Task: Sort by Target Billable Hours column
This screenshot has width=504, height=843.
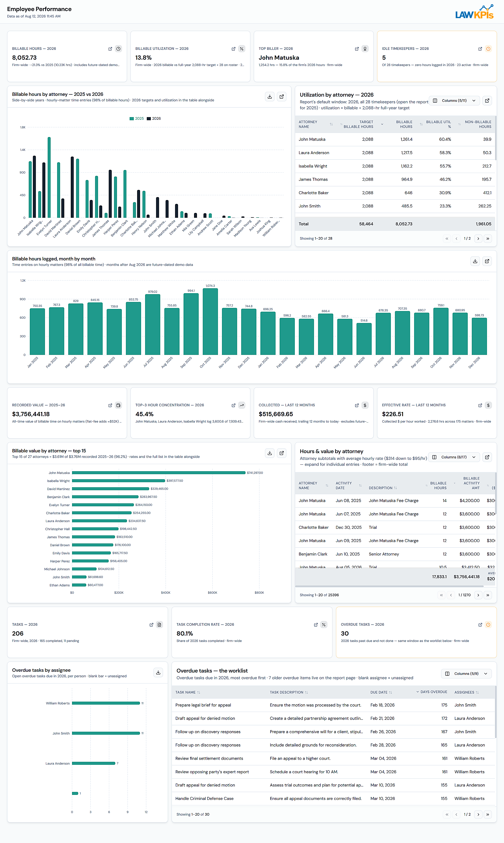Action: click(x=357, y=124)
